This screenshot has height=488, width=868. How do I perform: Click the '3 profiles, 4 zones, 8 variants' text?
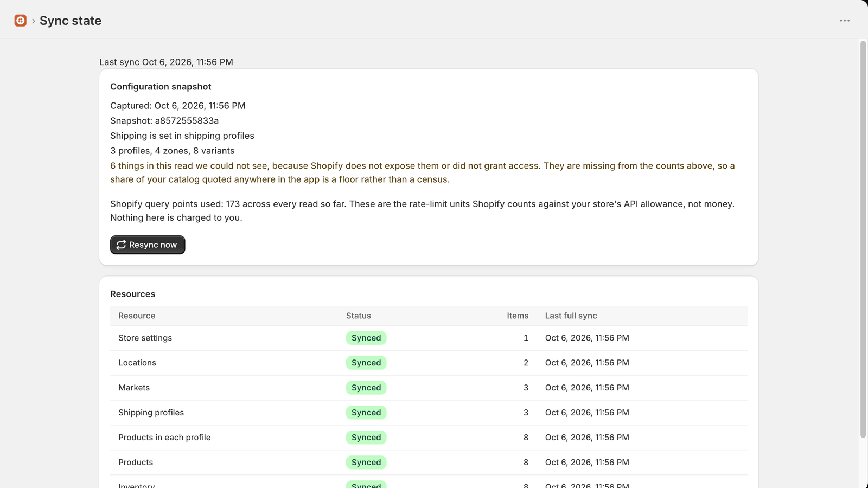pyautogui.click(x=173, y=151)
